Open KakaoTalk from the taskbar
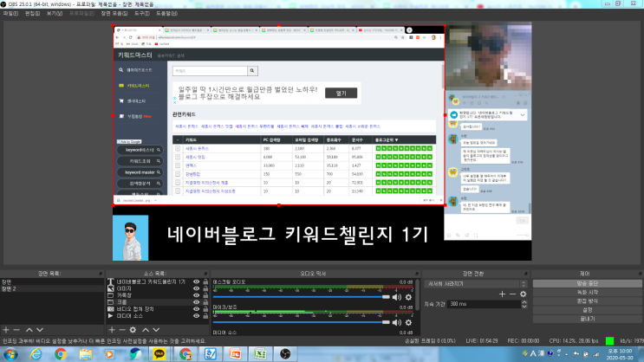 point(159,354)
